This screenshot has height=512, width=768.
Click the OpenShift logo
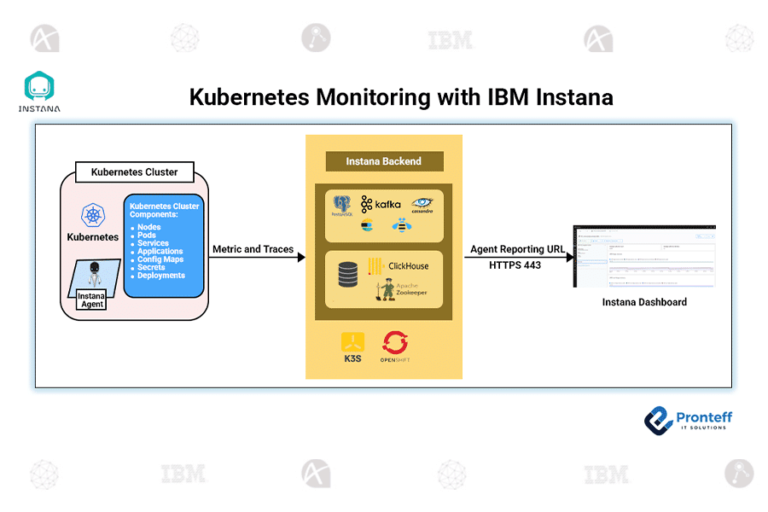click(394, 345)
